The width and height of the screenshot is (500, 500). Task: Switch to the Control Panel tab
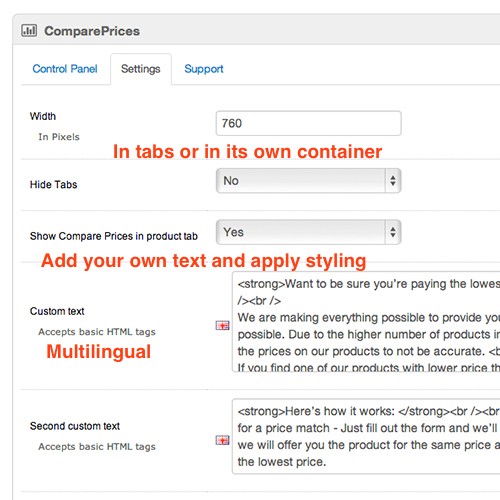coord(65,69)
